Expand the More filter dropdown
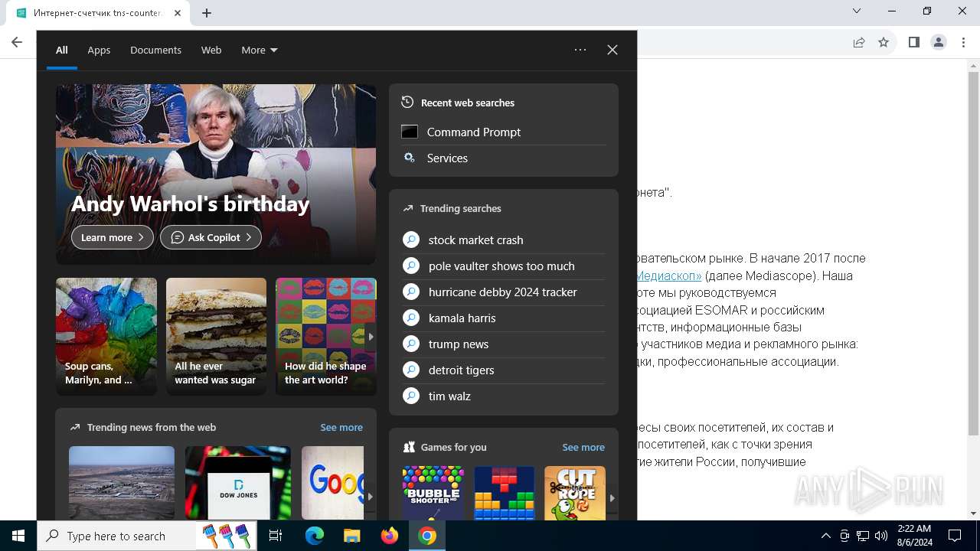Screen dimensions: 980x551 [x=260, y=50]
